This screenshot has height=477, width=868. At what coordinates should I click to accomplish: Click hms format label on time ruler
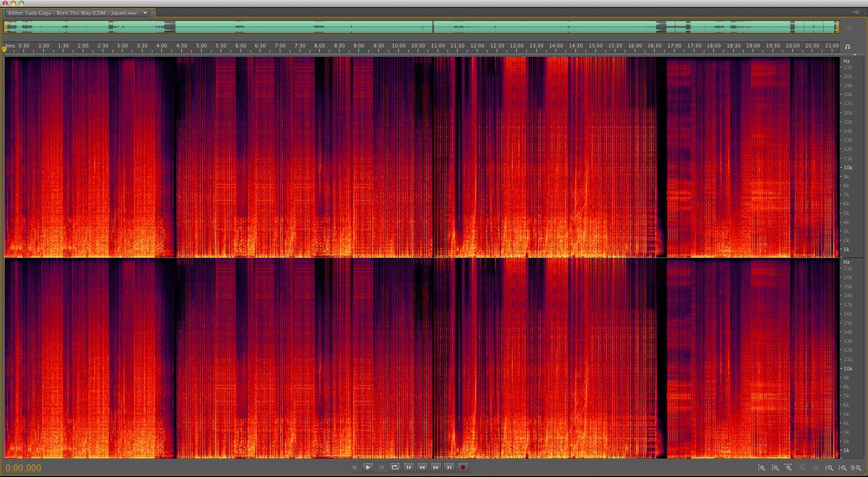tap(11, 46)
